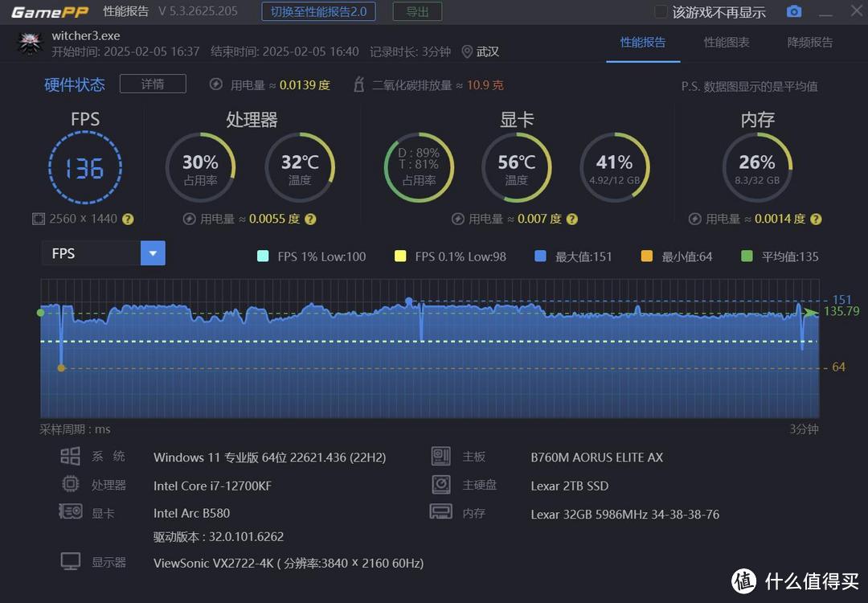
Task: Click the GPU 56℃ temperature gauge
Action: [x=517, y=168]
